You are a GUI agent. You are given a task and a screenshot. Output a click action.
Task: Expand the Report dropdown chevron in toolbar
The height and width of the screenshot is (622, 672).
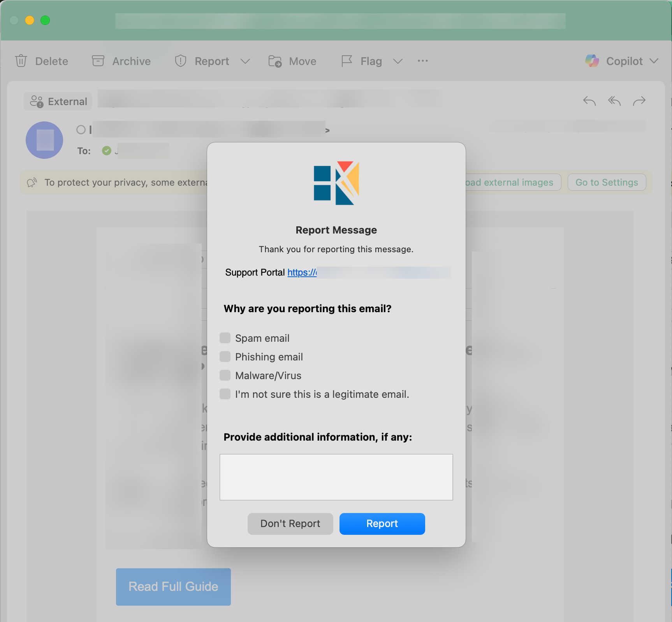245,61
